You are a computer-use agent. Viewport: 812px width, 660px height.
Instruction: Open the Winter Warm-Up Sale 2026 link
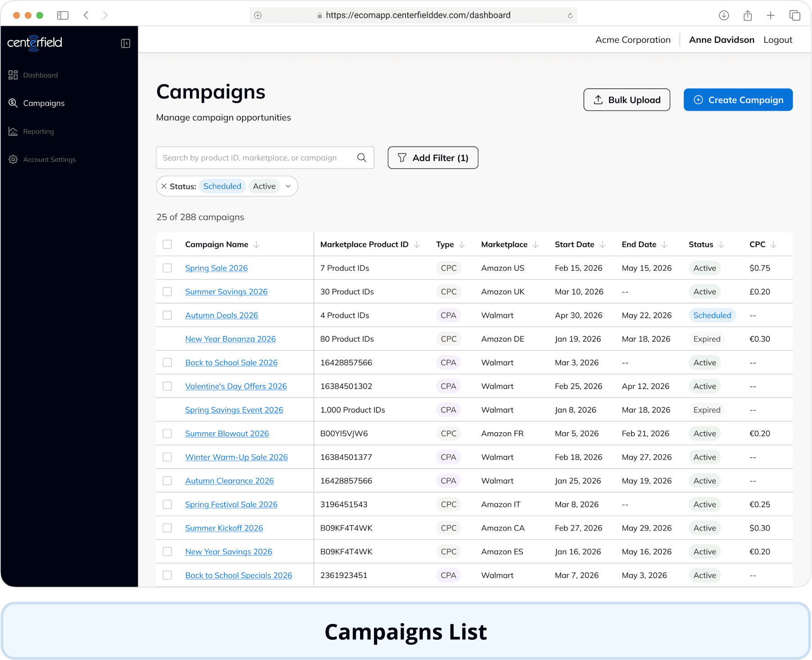236,457
